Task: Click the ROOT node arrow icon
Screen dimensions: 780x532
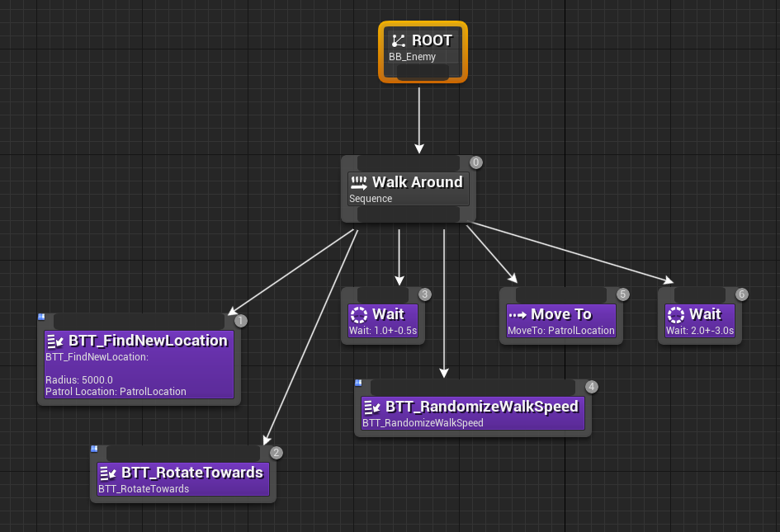Action: (x=400, y=40)
